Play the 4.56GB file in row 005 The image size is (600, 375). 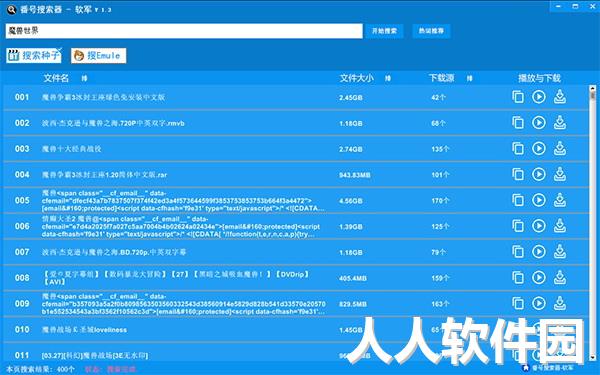tap(539, 200)
